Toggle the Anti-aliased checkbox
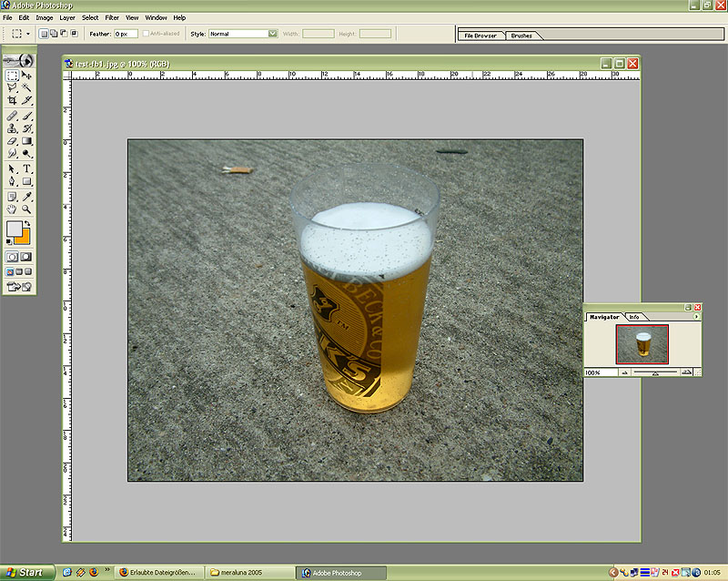The image size is (728, 581). 146,34
